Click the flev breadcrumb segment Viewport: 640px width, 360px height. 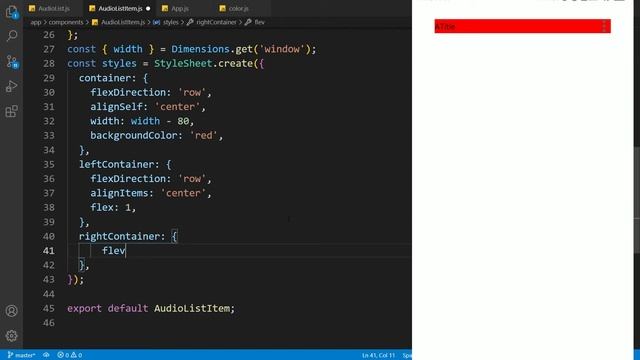coord(260,22)
